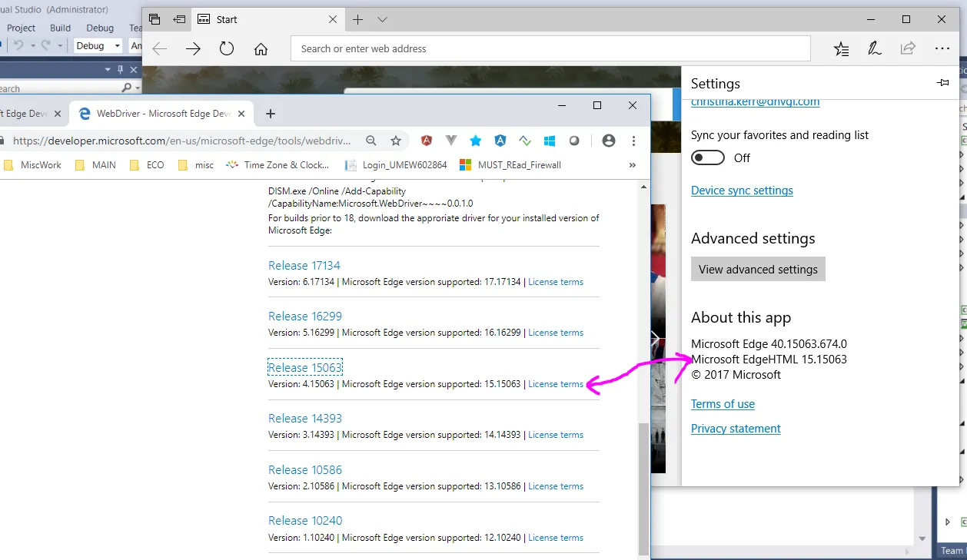This screenshot has width=967, height=560.
Task: Click Visual Studio undo button
Action: click(18, 46)
